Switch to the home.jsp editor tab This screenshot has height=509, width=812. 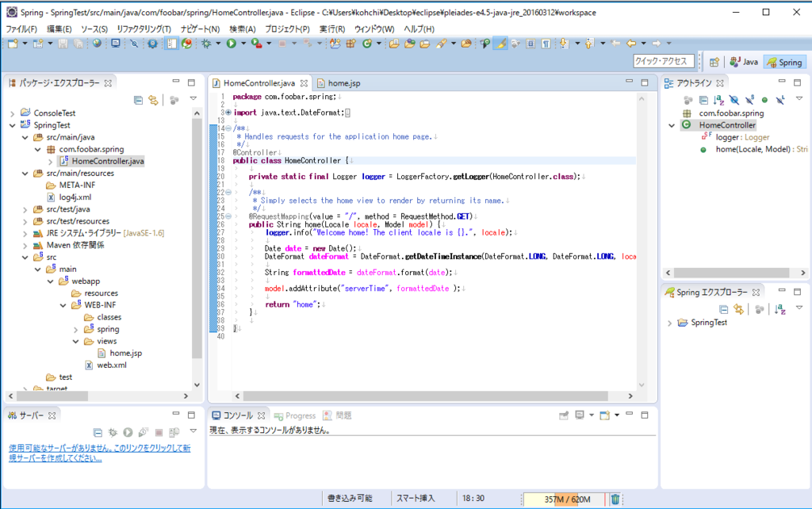[x=339, y=82]
